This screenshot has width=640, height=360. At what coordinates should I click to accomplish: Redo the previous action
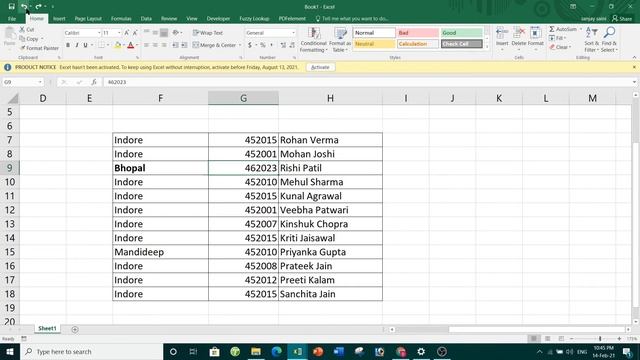point(38,7)
